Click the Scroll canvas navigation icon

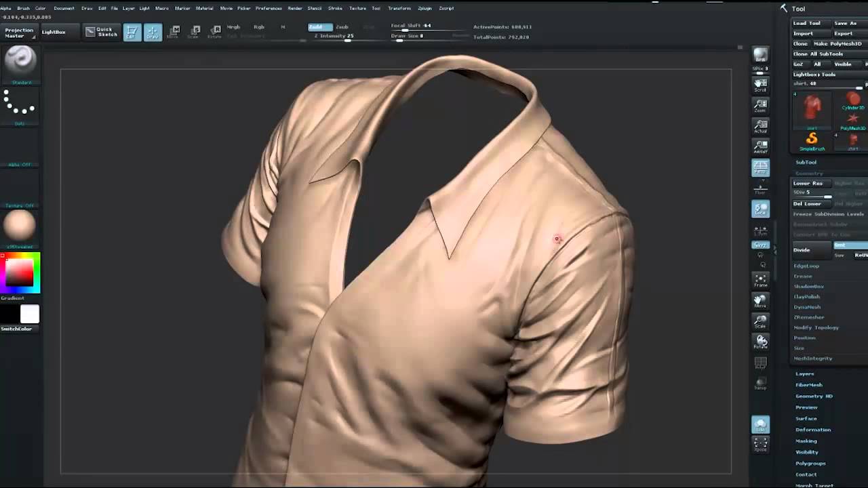(x=760, y=84)
